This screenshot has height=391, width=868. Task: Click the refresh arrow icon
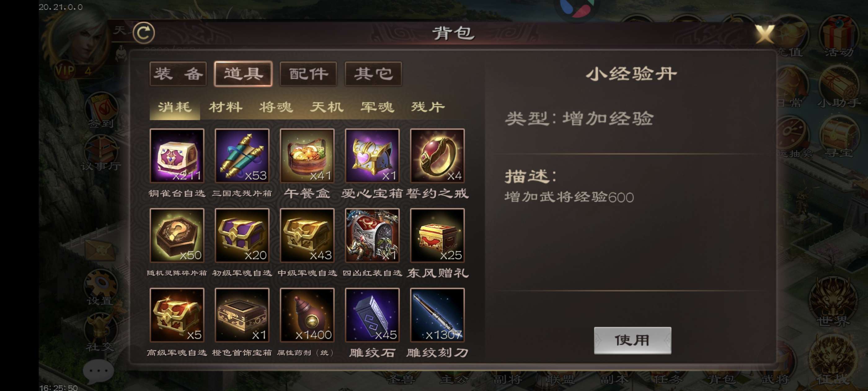click(x=144, y=33)
